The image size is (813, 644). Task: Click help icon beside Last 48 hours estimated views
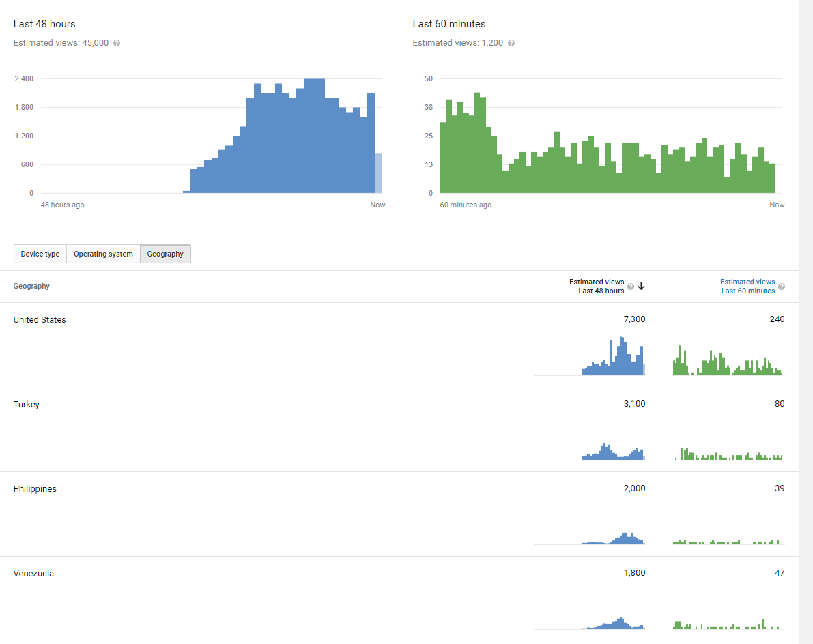tap(117, 43)
